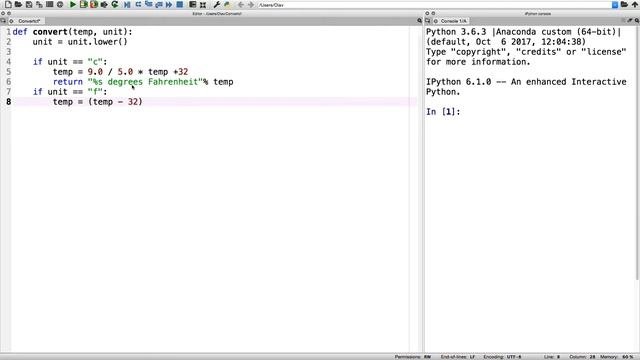Maximize the current pane
640x360 pixels.
pyautogui.click(x=192, y=4)
